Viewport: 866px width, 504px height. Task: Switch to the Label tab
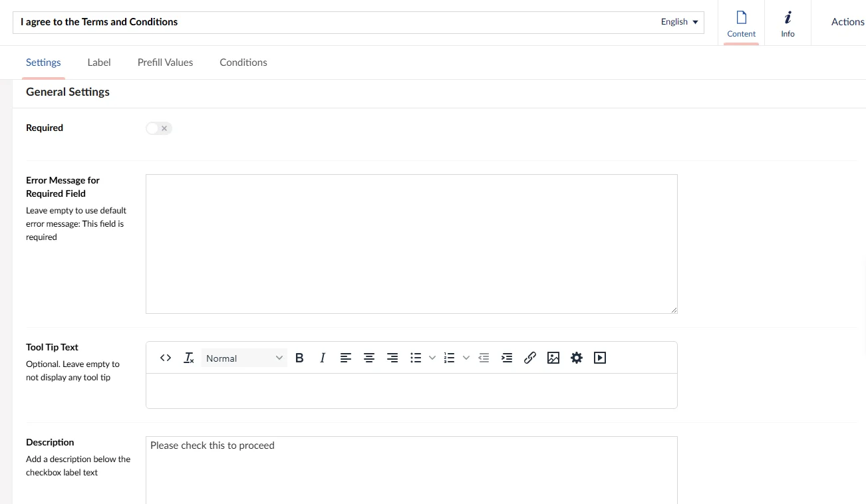(x=99, y=63)
